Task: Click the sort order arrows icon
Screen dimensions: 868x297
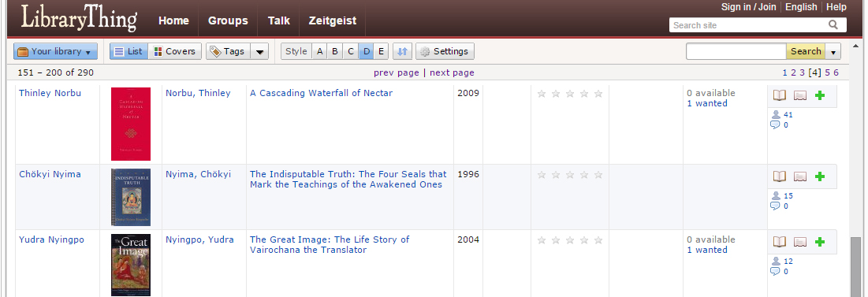Action: tap(402, 51)
